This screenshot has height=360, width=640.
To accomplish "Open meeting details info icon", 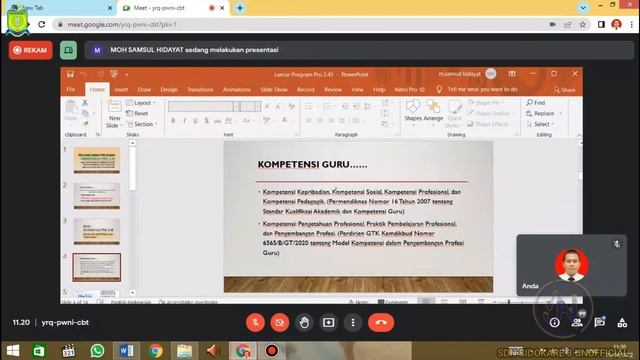I will click(x=554, y=322).
